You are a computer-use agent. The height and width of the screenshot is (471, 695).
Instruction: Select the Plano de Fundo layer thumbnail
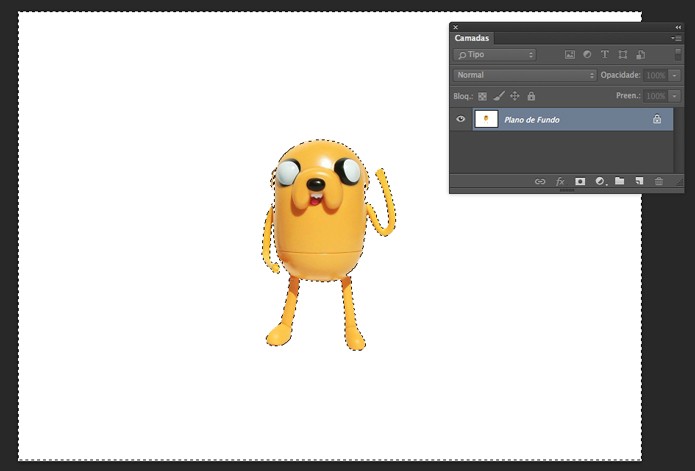point(486,119)
